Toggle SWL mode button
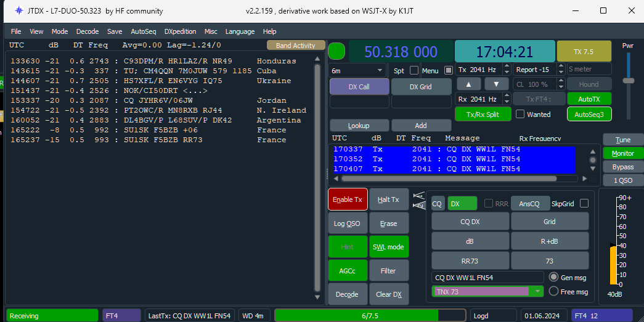Viewport: 644px width, 322px height. point(388,247)
